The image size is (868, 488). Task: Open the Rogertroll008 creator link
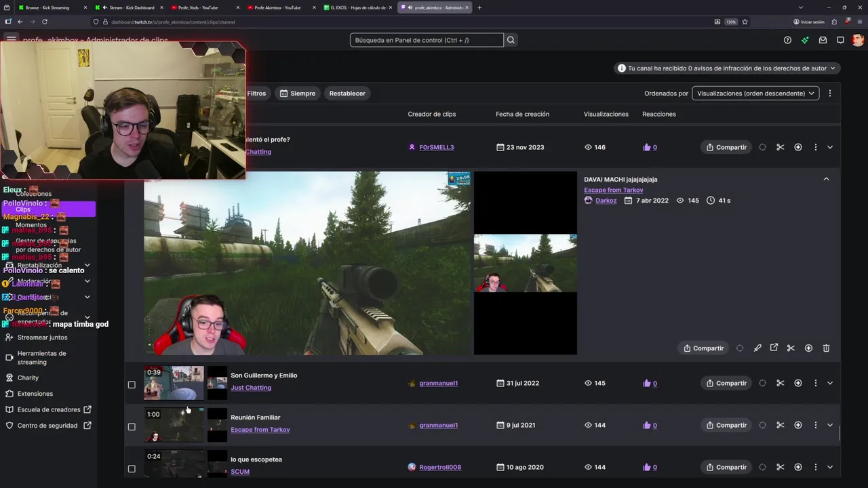click(439, 467)
